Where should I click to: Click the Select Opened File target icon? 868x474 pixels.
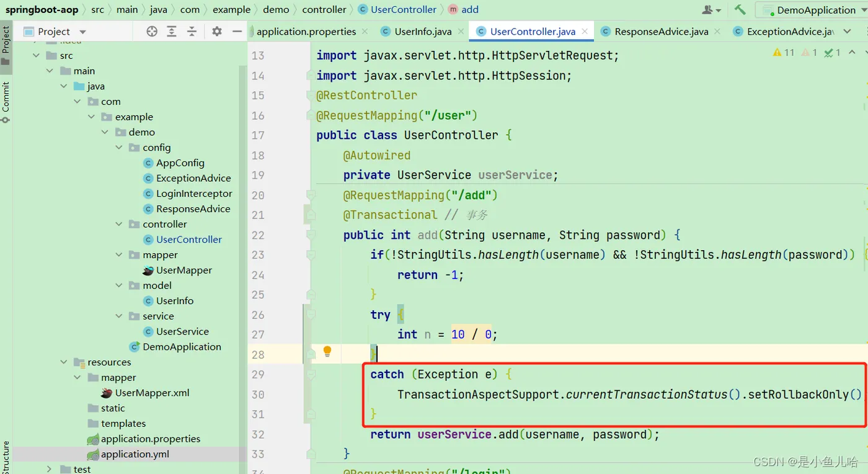point(152,32)
